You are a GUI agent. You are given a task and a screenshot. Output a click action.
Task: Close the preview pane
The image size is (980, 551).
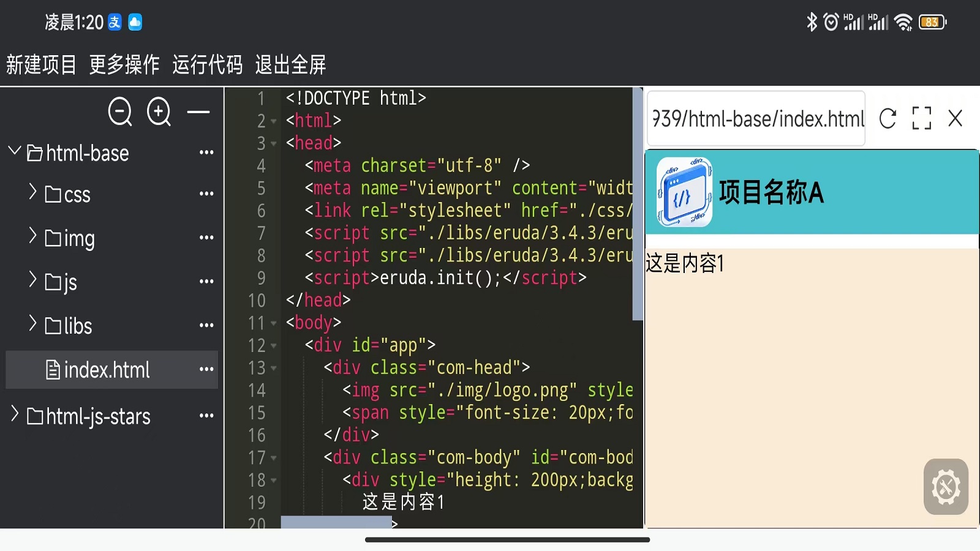point(956,118)
